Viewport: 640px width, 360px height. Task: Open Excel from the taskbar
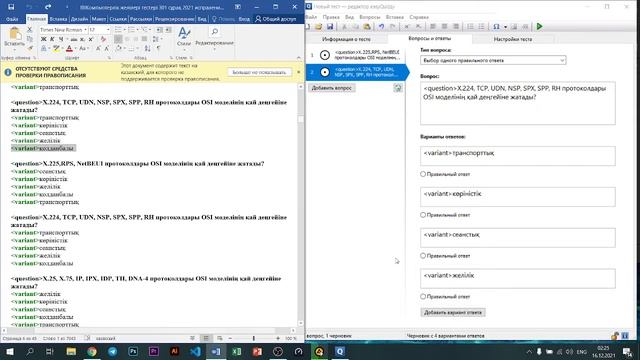(x=236, y=351)
